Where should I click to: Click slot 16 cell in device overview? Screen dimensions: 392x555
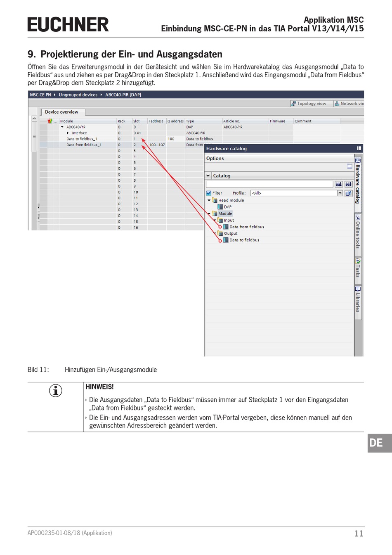coord(140,228)
